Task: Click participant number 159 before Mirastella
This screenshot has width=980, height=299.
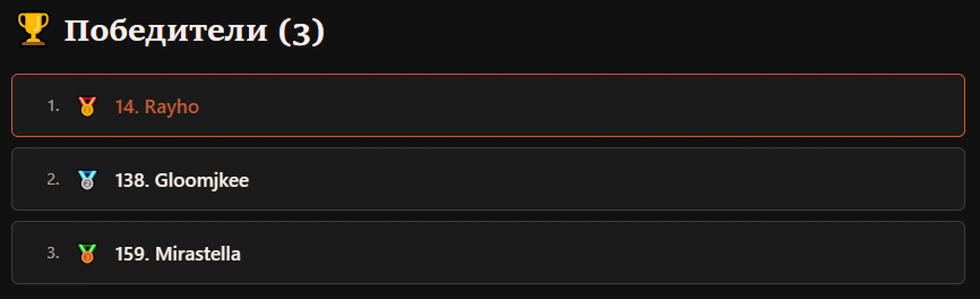Action: coord(132,254)
